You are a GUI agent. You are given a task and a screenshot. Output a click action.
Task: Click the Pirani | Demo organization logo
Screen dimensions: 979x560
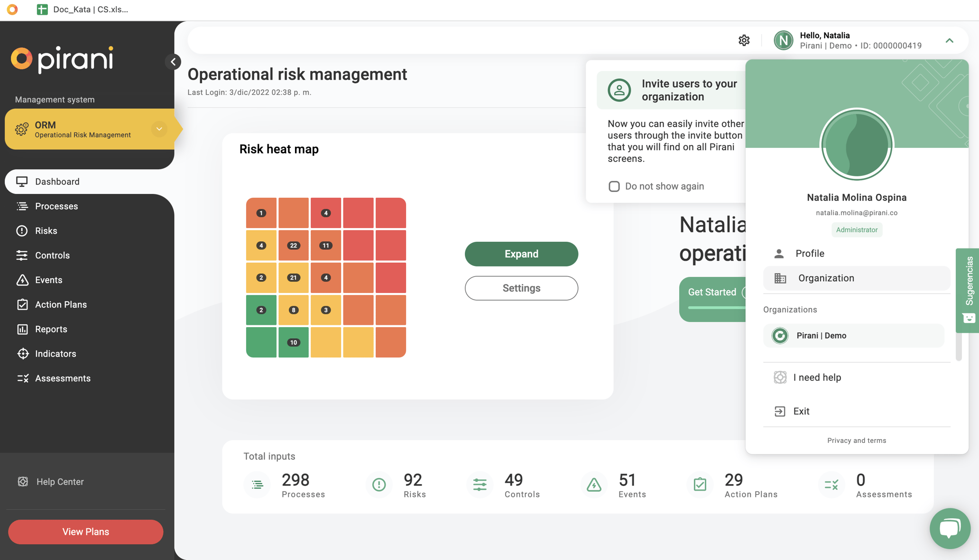780,336
